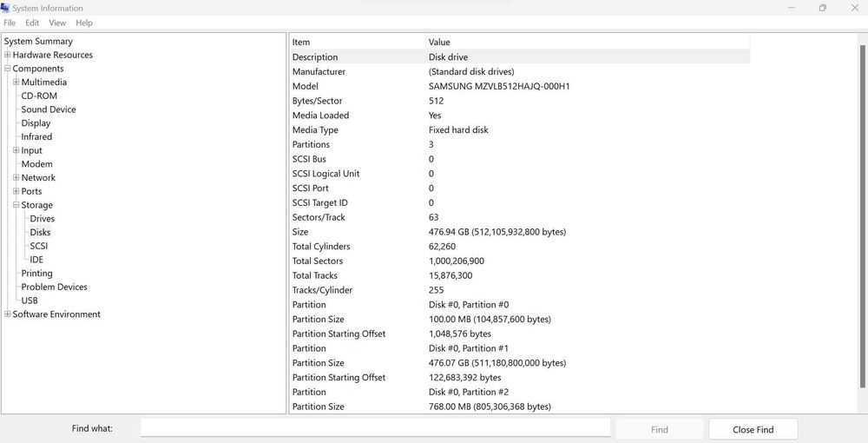Select CD-ROM in the tree

click(39, 96)
